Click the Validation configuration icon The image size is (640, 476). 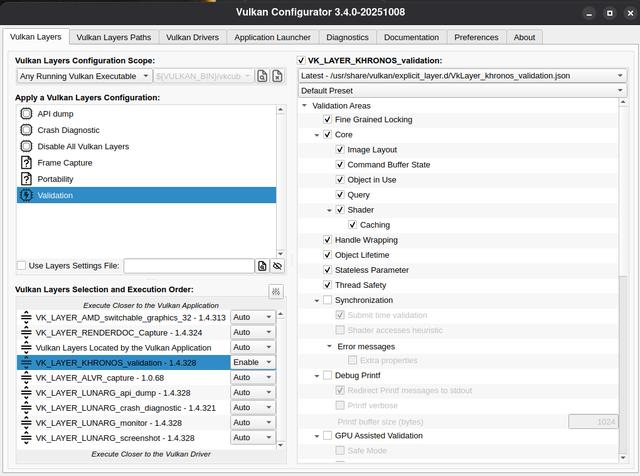coord(26,195)
